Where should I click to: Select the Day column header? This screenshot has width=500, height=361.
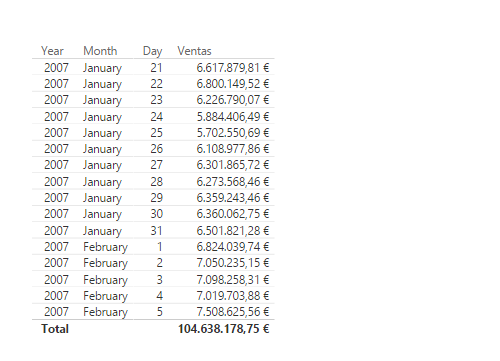click(152, 51)
